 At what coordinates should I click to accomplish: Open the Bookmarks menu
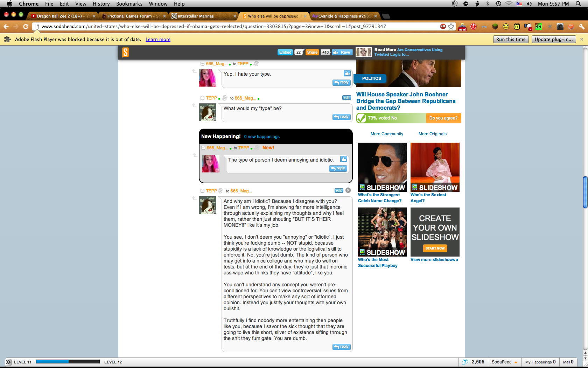pyautogui.click(x=129, y=4)
